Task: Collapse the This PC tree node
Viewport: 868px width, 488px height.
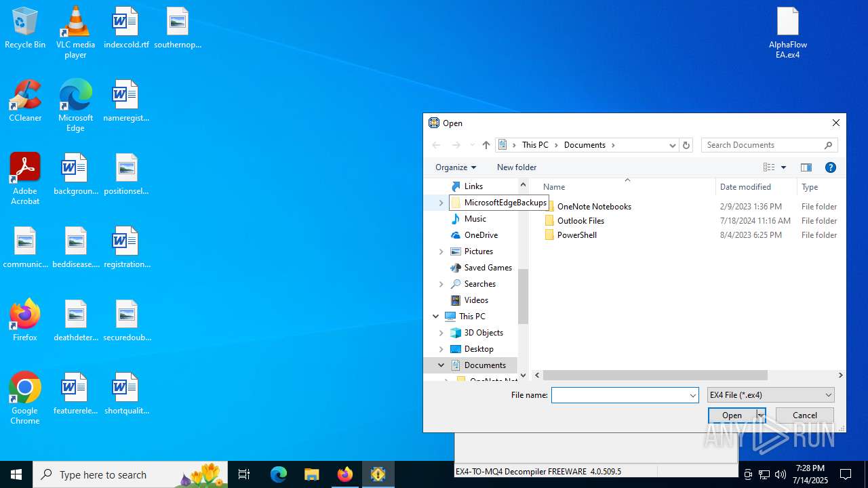Action: (x=435, y=317)
